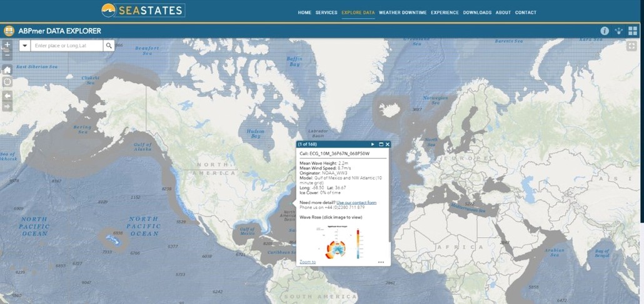Open the share widget icon

[x=619, y=31]
